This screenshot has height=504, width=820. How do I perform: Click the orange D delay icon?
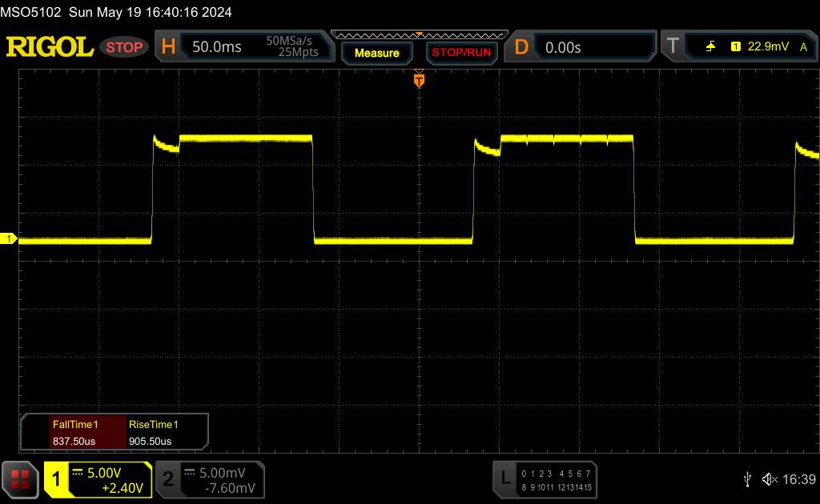click(521, 47)
